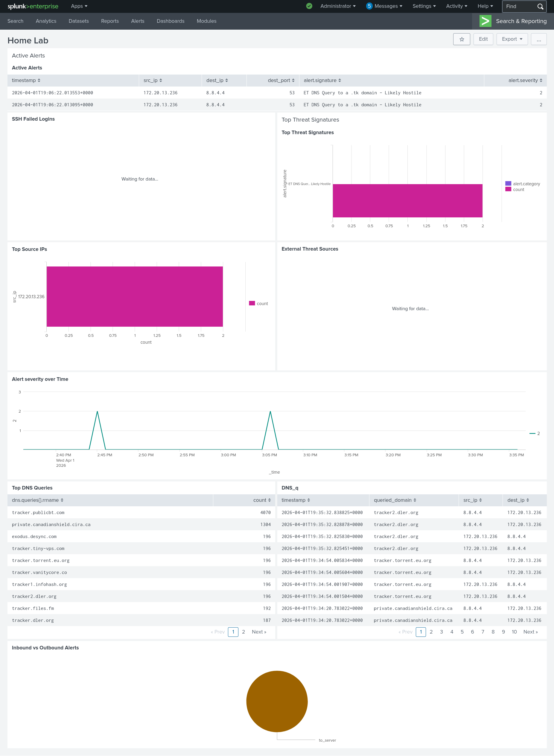554x756 pixels.
Task: Toggle alert.category legend swatch in Top Threat Signatures
Action: tap(509, 184)
